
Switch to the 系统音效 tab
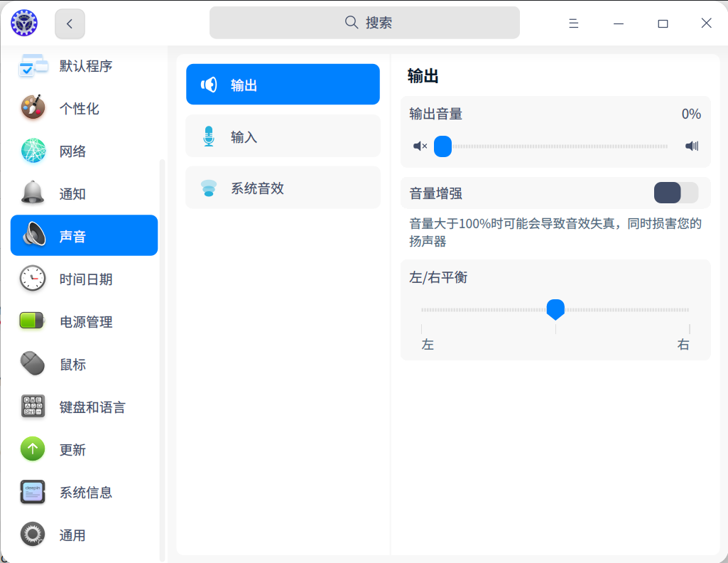tap(283, 188)
